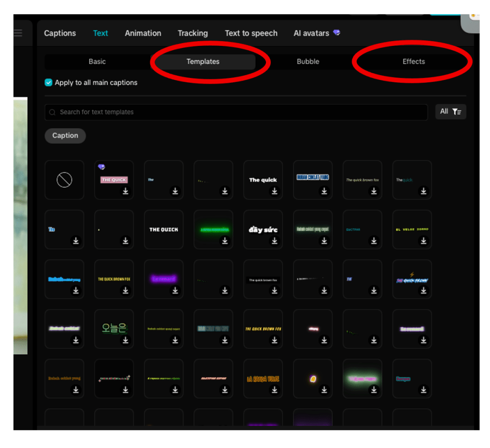
Task: Select the no-template (none) icon
Action: point(64,180)
